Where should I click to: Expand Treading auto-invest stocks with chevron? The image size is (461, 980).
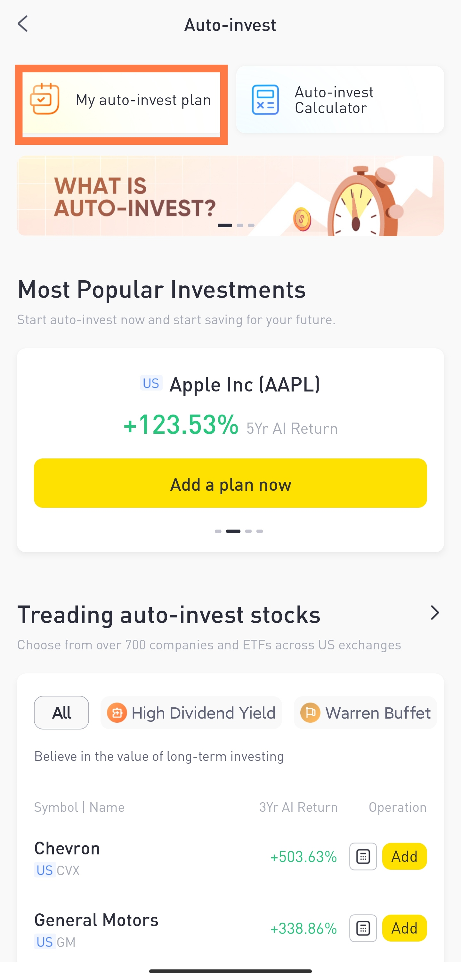tap(434, 613)
